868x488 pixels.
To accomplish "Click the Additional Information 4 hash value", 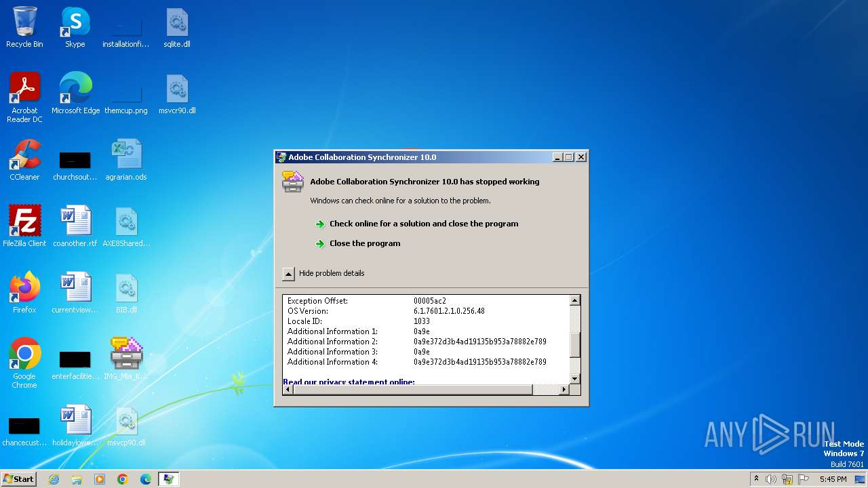I will [x=480, y=362].
